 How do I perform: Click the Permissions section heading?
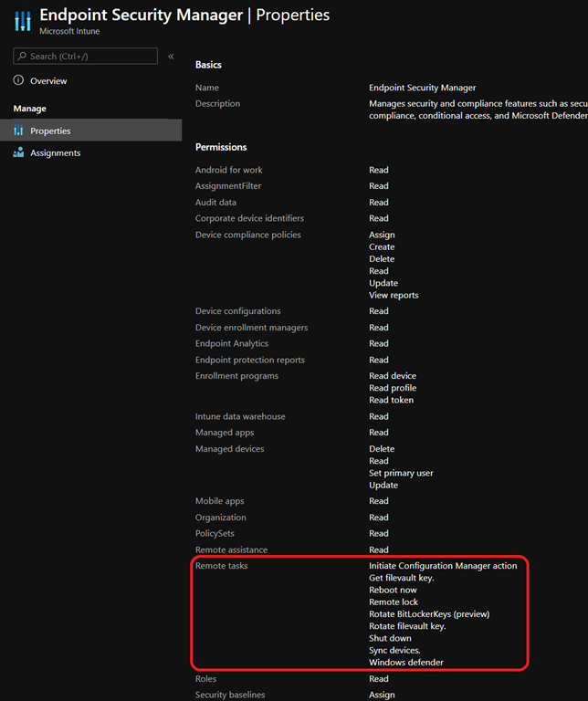pos(221,147)
